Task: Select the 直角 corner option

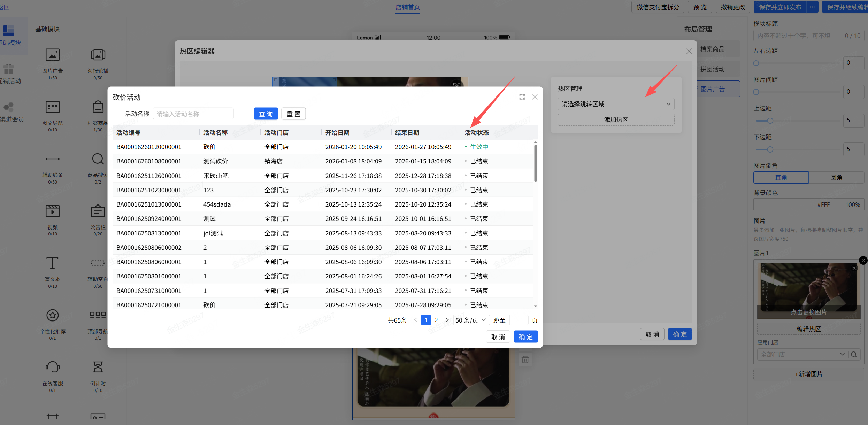Action: [781, 178]
